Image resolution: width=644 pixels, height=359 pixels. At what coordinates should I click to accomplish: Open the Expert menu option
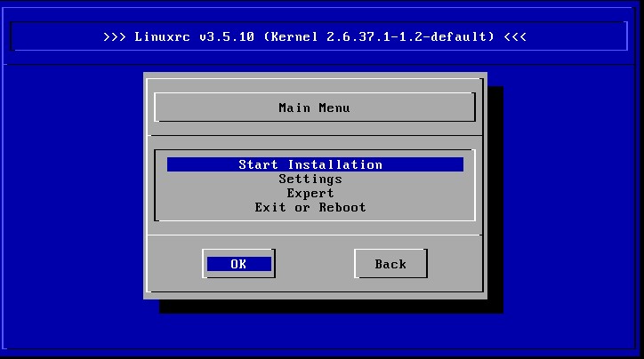click(x=310, y=193)
